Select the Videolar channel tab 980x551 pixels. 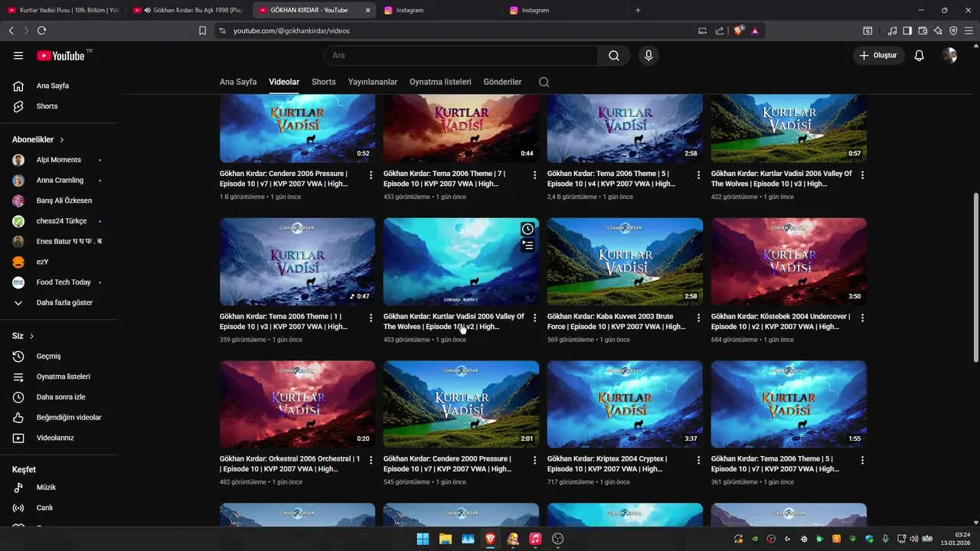coord(284,82)
